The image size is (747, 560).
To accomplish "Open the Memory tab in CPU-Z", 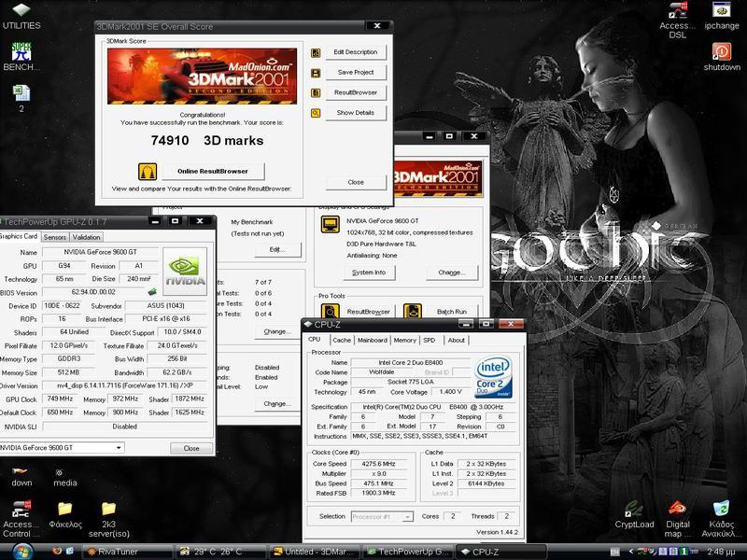I will tap(405, 340).
